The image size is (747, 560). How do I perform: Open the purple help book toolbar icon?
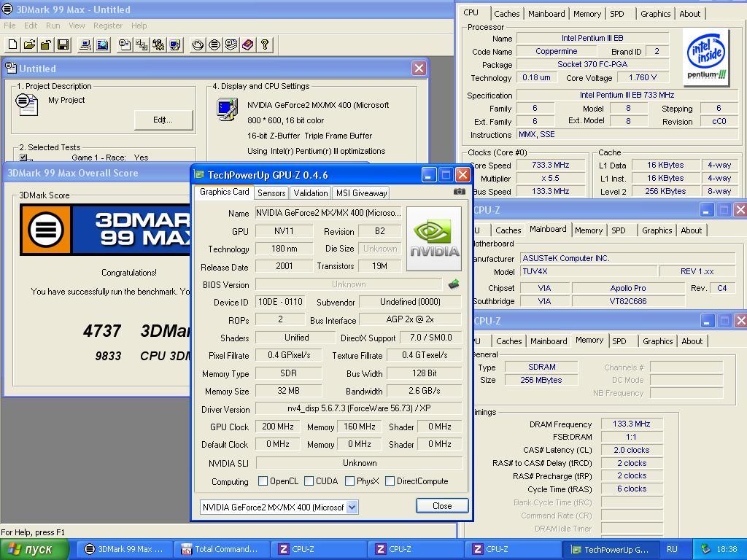(248, 44)
